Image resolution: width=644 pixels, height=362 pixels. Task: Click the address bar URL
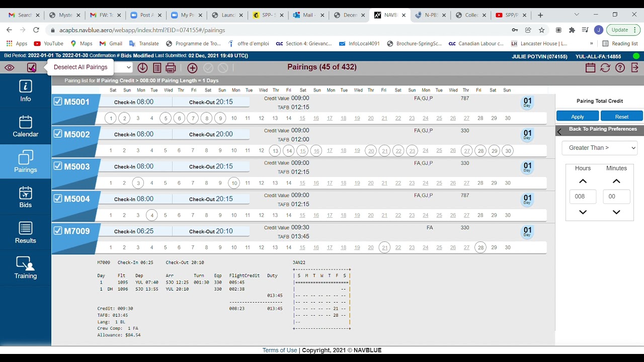pos(142,30)
